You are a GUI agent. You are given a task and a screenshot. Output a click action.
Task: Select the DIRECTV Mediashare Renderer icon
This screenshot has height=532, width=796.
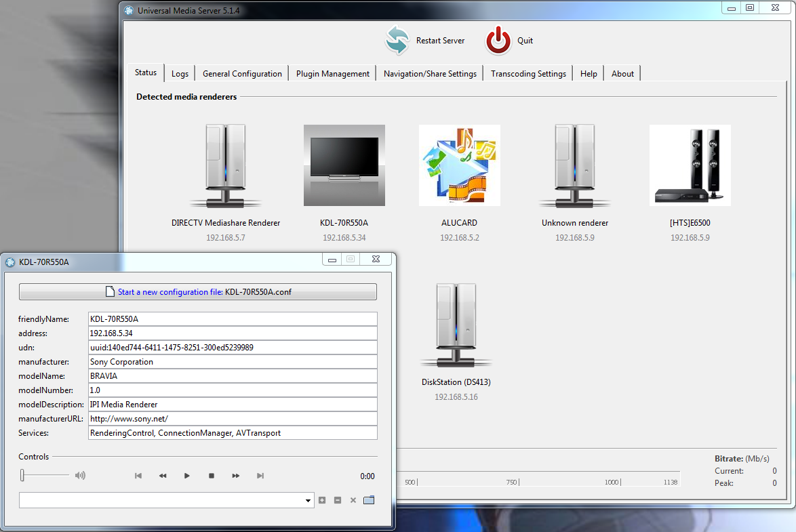point(225,165)
